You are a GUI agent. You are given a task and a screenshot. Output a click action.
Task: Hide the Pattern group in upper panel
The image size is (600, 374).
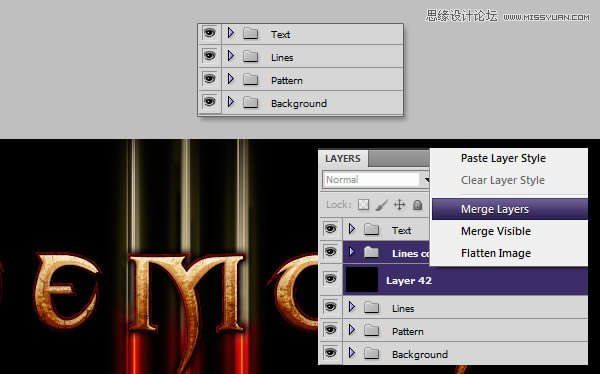[209, 79]
